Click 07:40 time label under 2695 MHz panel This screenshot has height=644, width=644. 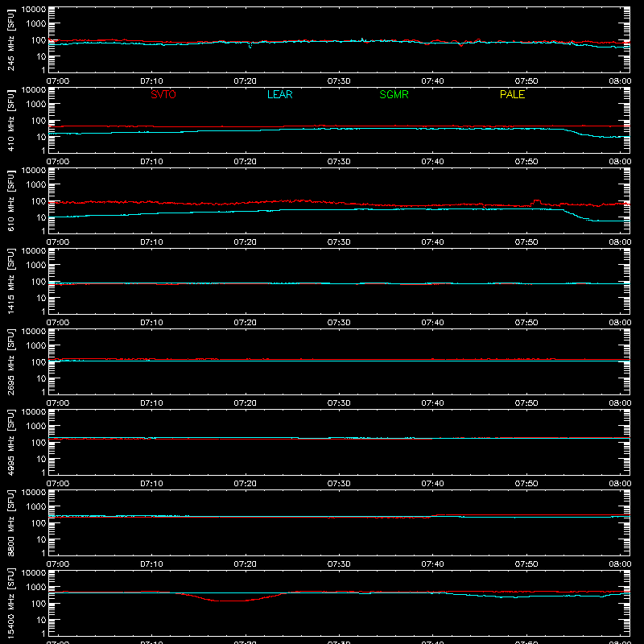(432, 403)
